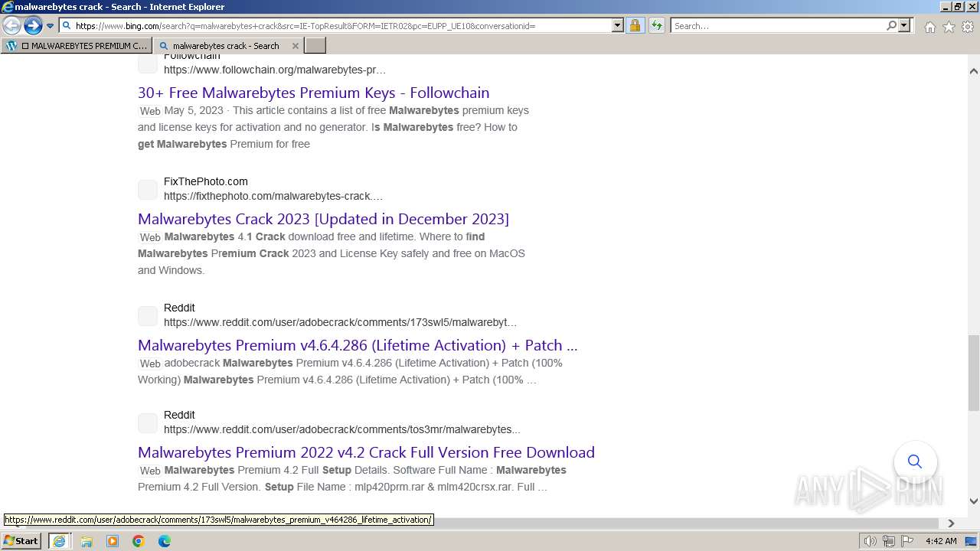Run search with the magnifier icon
The width and height of the screenshot is (980, 551).
click(x=891, y=26)
